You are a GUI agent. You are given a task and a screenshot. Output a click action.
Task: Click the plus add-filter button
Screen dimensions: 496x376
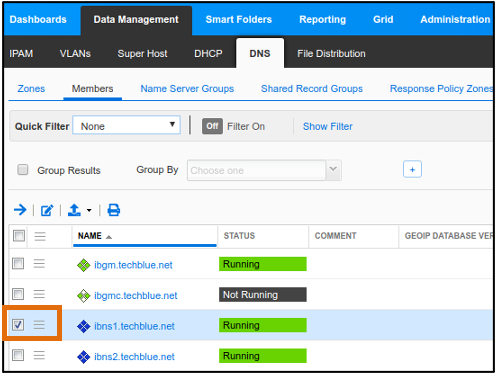click(x=412, y=169)
